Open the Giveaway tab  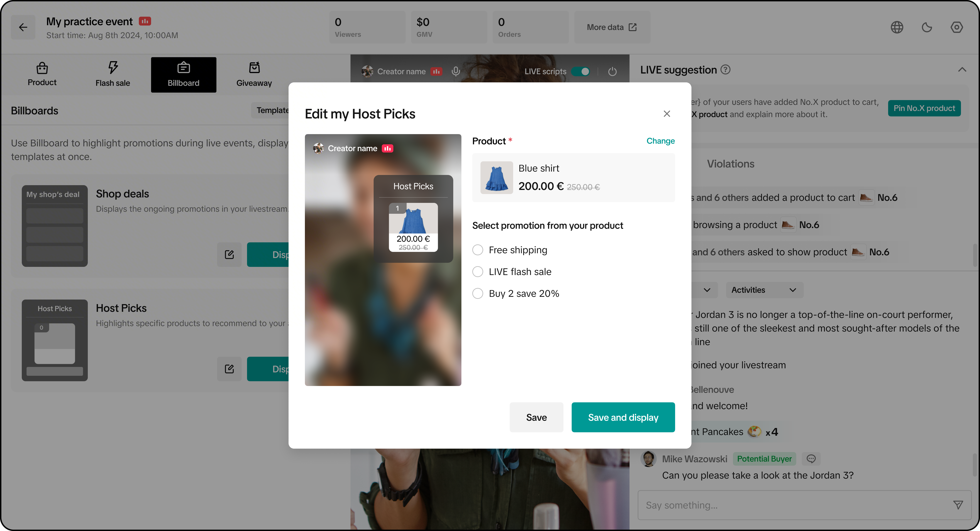254,75
